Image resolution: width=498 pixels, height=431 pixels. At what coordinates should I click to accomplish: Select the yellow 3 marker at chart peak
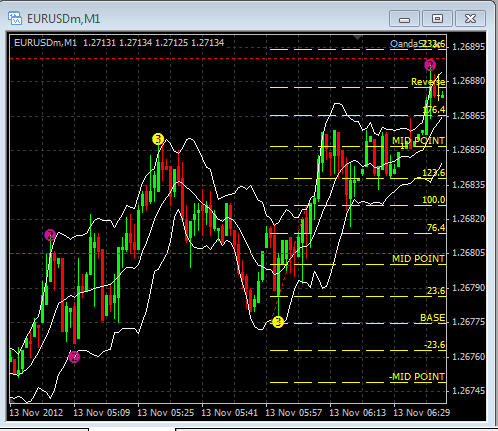point(158,139)
